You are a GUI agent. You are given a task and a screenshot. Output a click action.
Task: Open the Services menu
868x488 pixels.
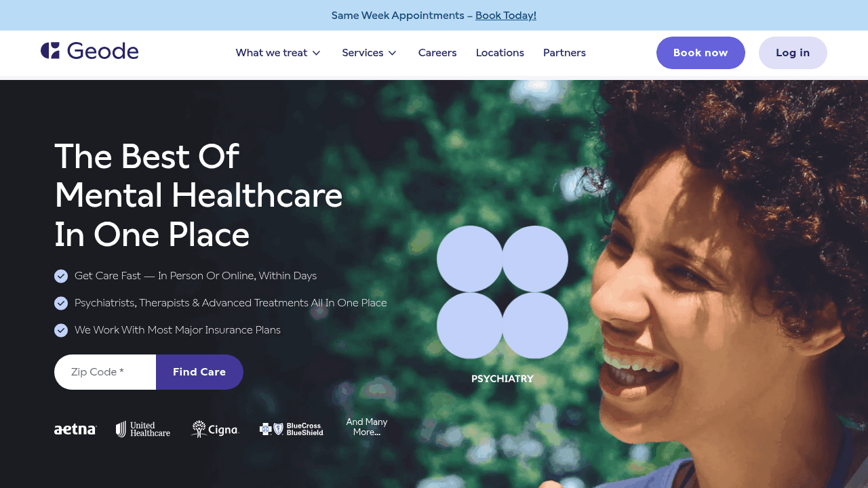[x=370, y=53]
